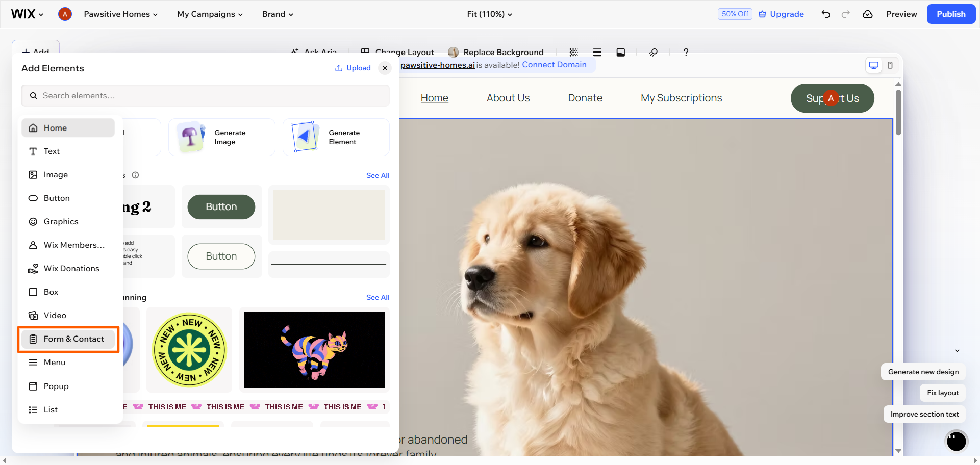Open the Wix logo main menu
The width and height of the screenshot is (980, 465).
27,14
